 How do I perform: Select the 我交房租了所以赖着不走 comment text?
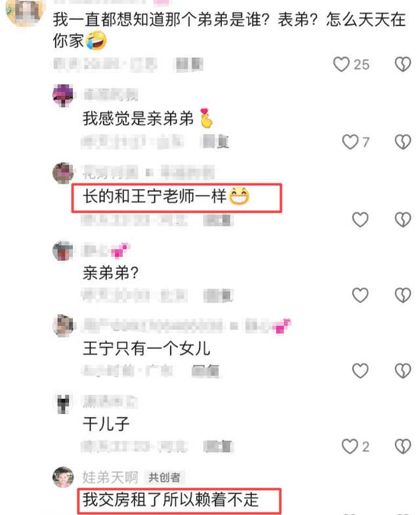(171, 499)
